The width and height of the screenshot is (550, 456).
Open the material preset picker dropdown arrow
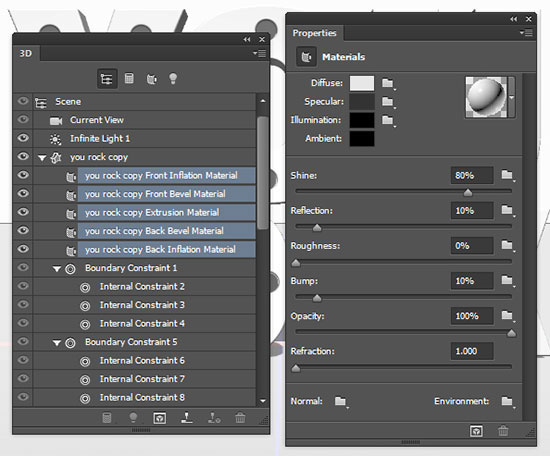tap(511, 97)
